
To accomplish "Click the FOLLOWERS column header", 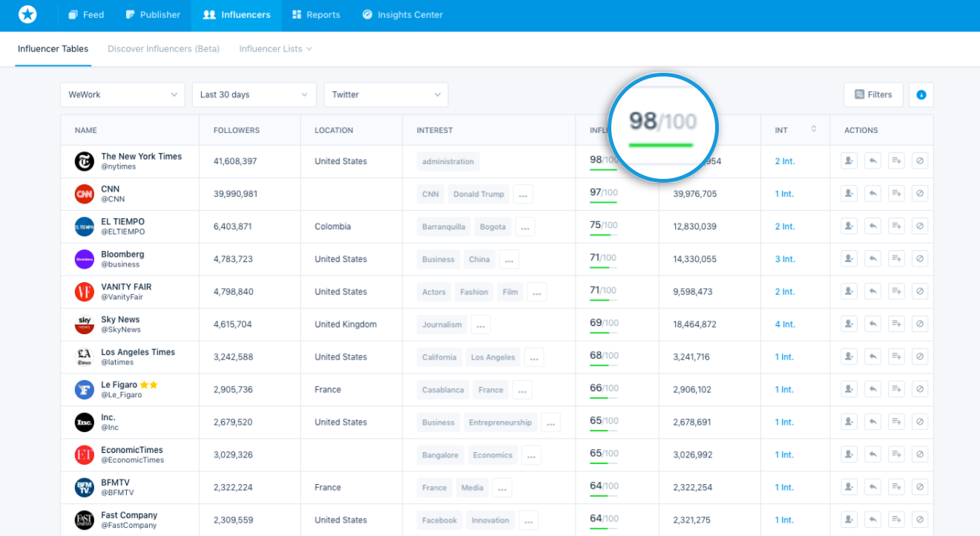I will click(x=237, y=130).
